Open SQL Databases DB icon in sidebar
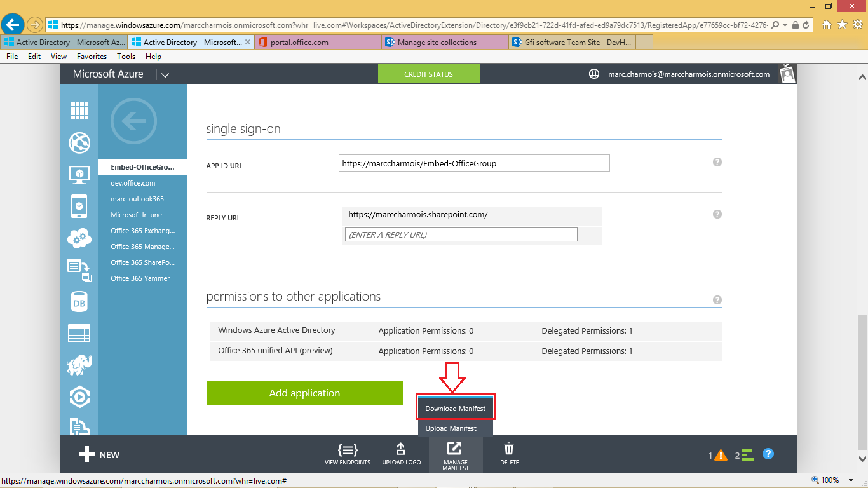Screen dimensions: 868x488 pos(79,302)
